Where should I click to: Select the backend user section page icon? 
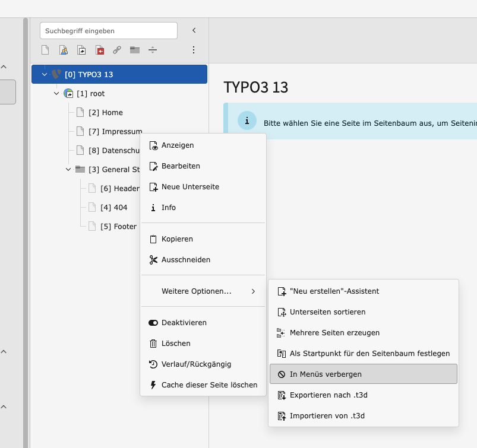click(x=63, y=50)
